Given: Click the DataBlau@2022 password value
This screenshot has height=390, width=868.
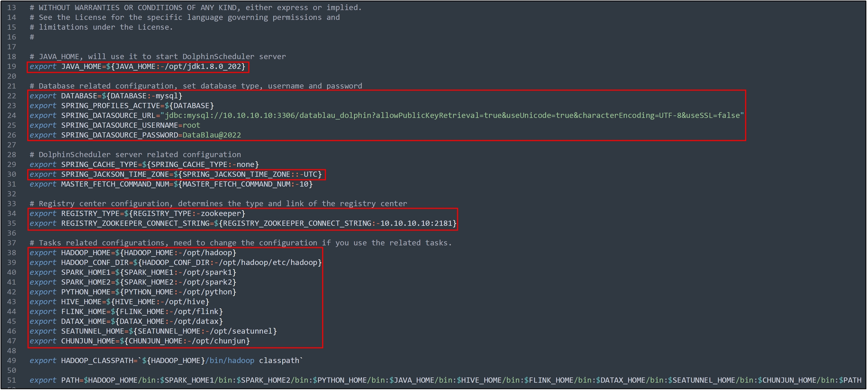Looking at the screenshot, I should coord(211,135).
